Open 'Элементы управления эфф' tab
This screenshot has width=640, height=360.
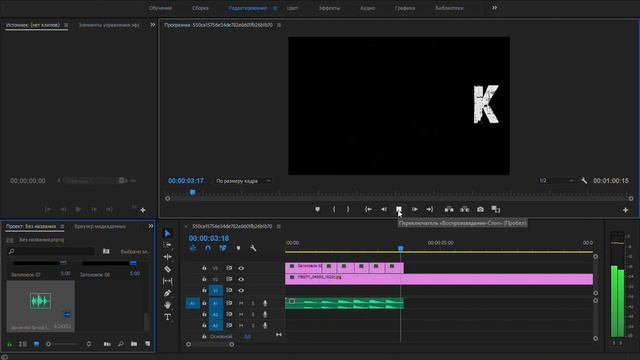click(x=109, y=25)
